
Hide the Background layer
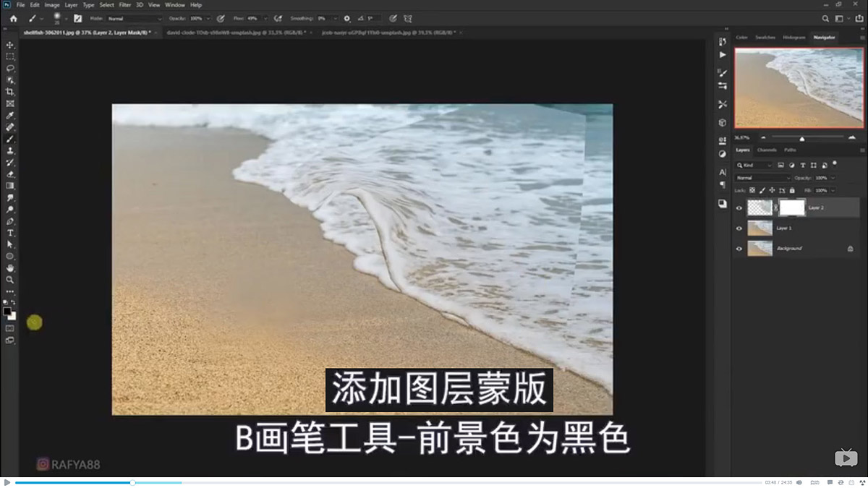[739, 249]
